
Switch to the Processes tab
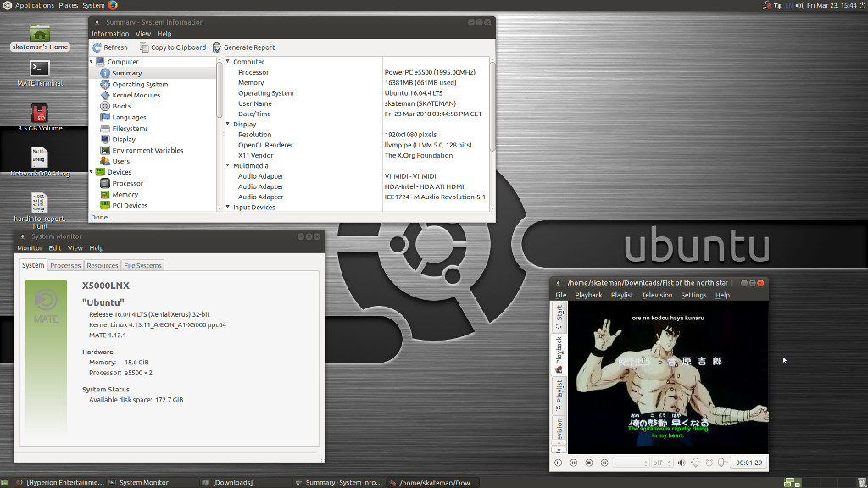click(65, 265)
